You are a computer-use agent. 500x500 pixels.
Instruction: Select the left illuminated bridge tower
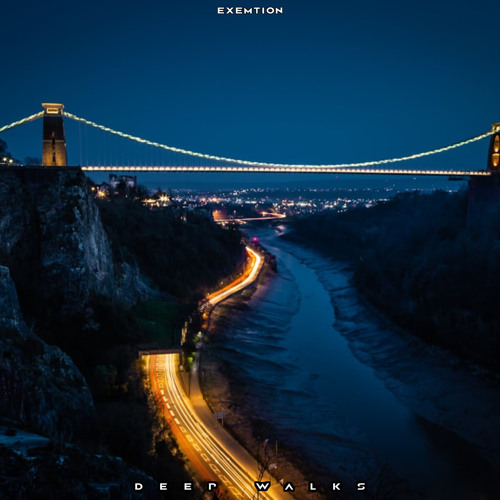coord(54,135)
